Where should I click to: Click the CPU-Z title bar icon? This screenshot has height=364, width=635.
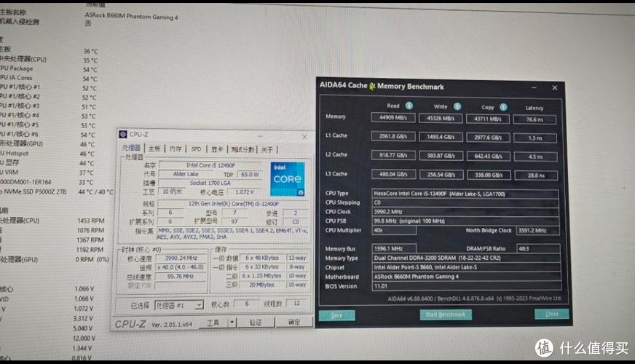124,135
